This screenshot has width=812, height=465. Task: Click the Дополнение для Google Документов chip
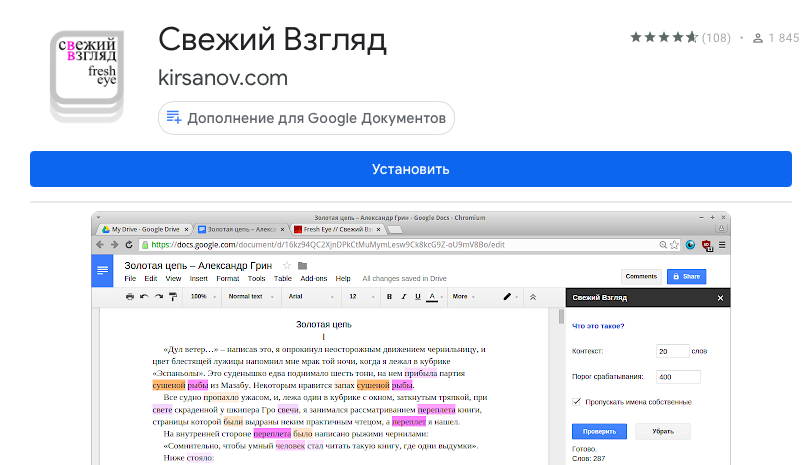(x=306, y=118)
